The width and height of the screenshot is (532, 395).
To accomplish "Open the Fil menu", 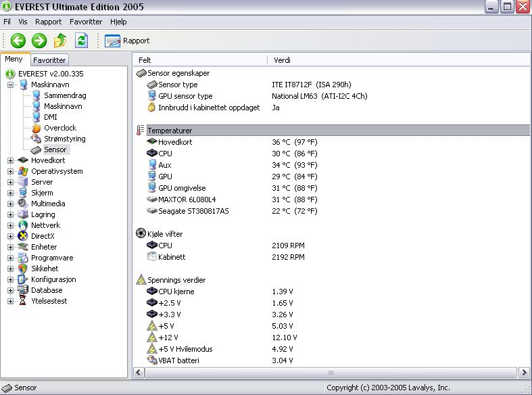I will tap(7, 22).
